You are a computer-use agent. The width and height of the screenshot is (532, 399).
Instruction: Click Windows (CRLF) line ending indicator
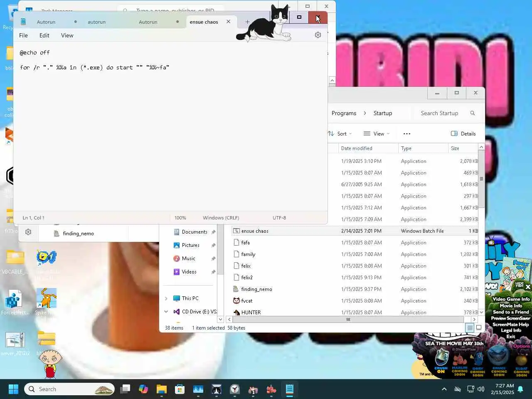[221, 218]
